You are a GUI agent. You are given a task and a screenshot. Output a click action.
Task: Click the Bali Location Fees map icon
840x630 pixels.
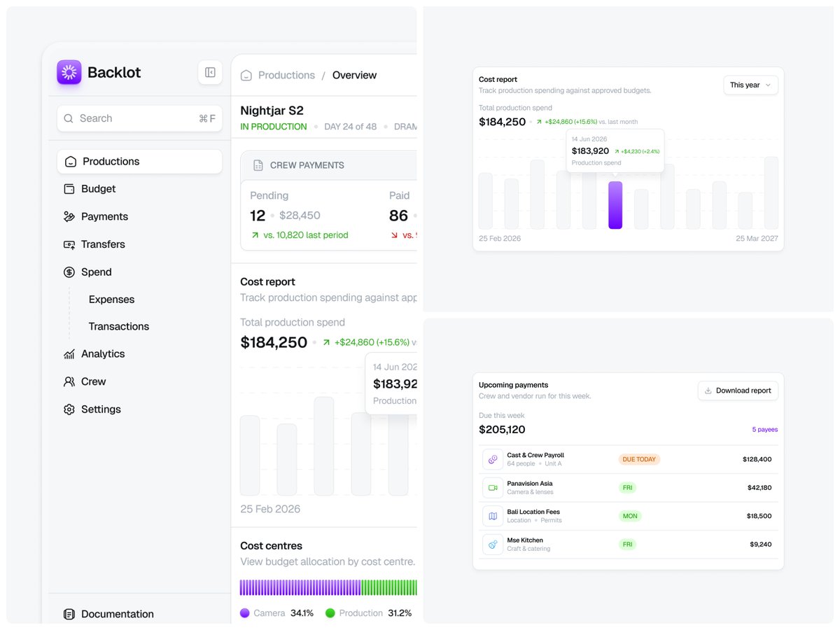click(493, 516)
